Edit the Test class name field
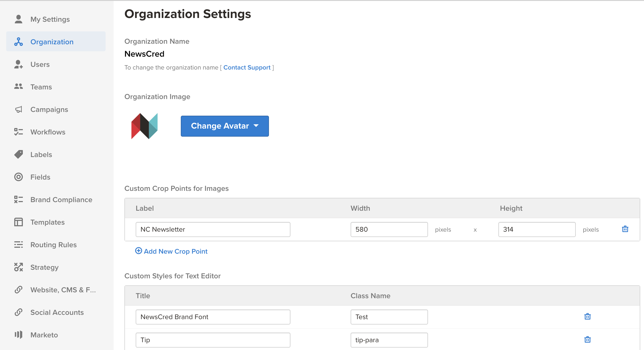This screenshot has width=644, height=350. pos(389,317)
